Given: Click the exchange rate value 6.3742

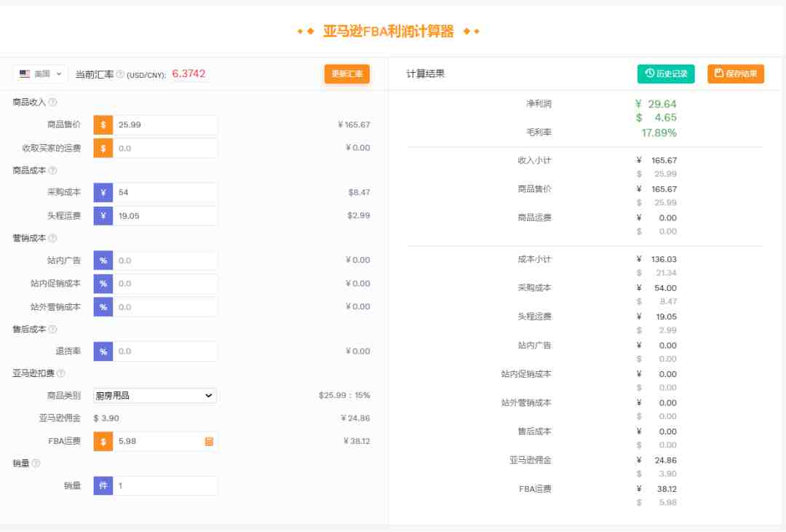Looking at the screenshot, I should click(x=188, y=74).
